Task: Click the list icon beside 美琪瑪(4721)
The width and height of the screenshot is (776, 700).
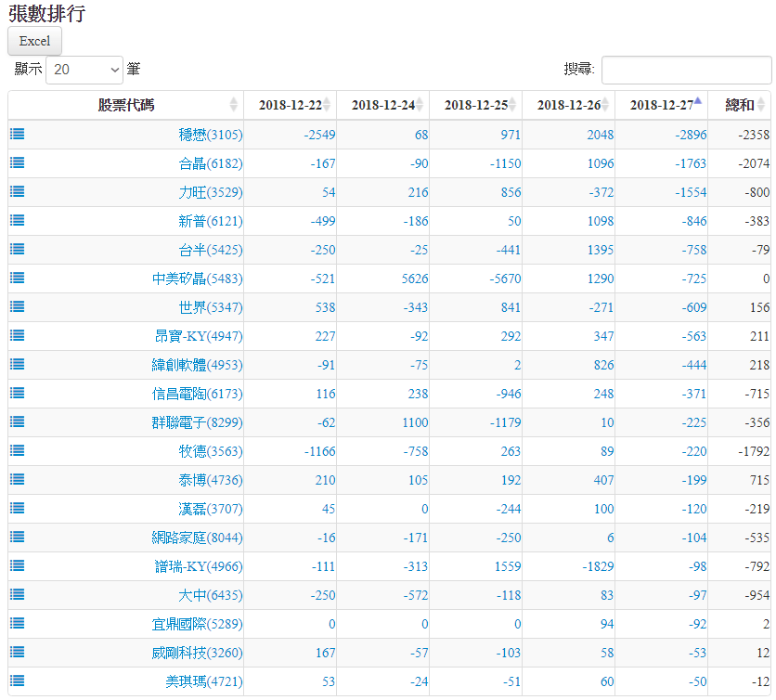Action: [x=17, y=681]
